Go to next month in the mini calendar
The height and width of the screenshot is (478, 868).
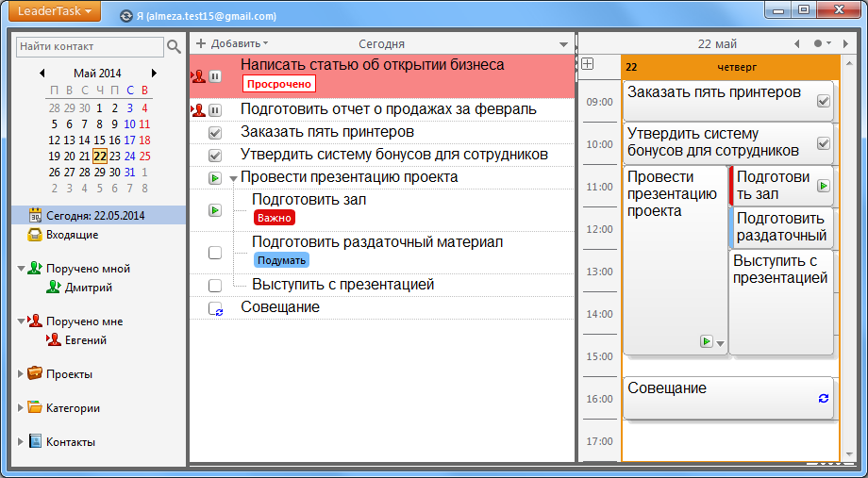click(x=154, y=73)
